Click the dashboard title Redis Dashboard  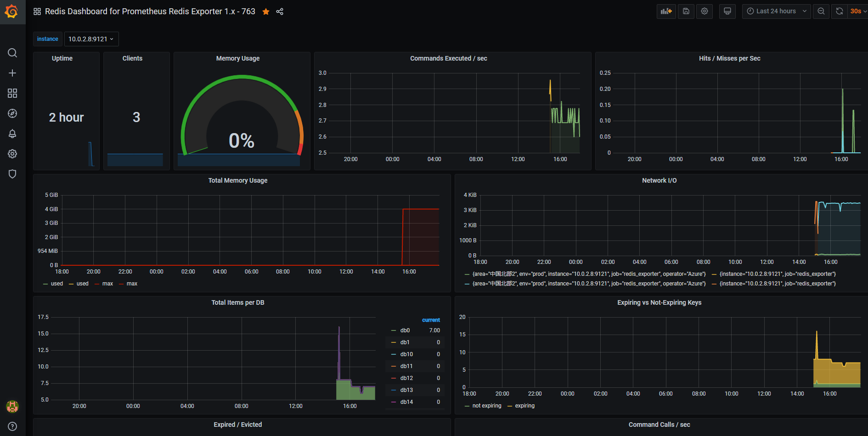[150, 11]
